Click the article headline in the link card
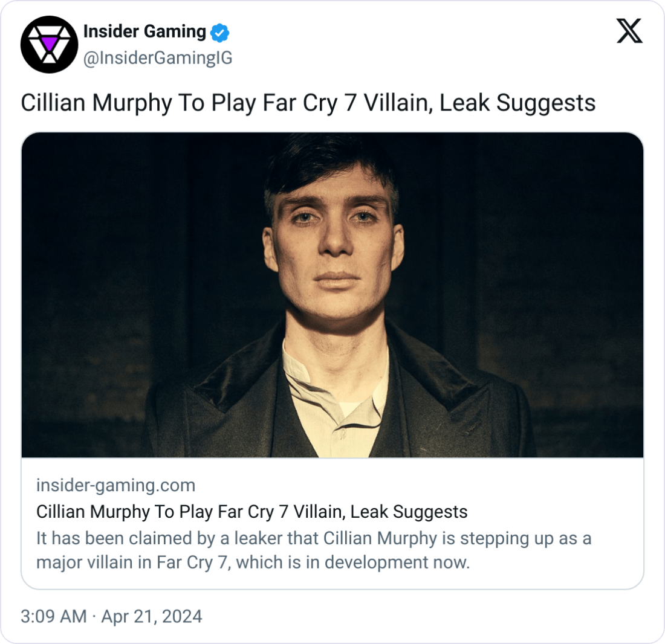Image resolution: width=665 pixels, height=644 pixels. pos(252,512)
